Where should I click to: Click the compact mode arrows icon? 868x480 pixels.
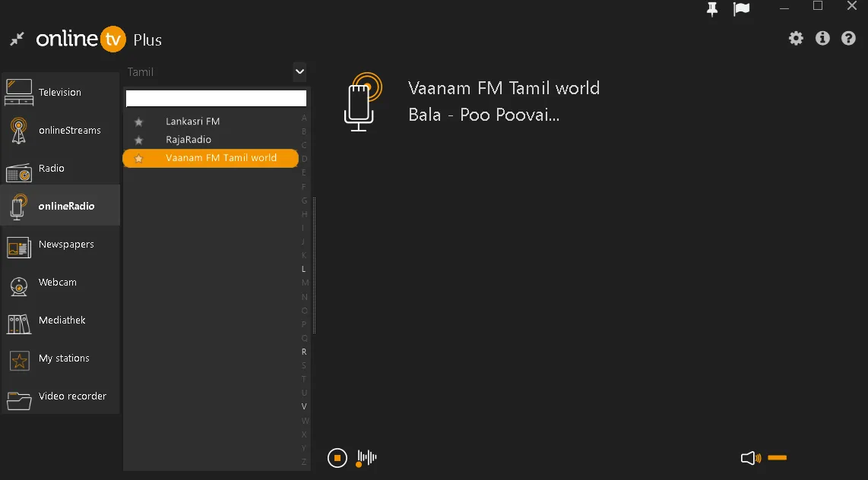17,39
